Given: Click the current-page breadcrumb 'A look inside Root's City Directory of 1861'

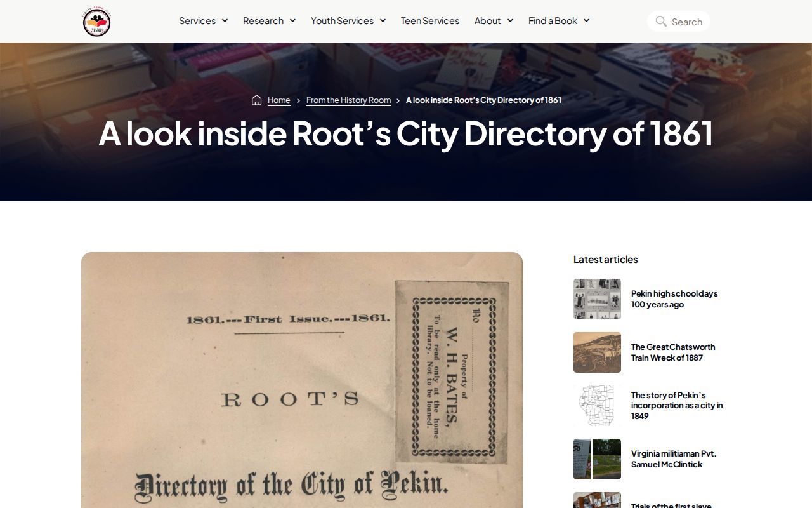Looking at the screenshot, I should 483,100.
